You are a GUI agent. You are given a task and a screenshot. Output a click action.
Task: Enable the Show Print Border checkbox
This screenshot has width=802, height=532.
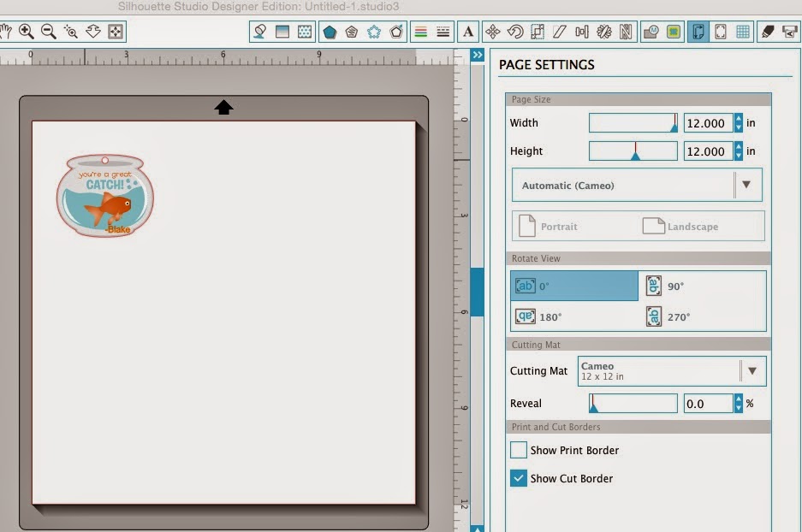pyautogui.click(x=519, y=450)
